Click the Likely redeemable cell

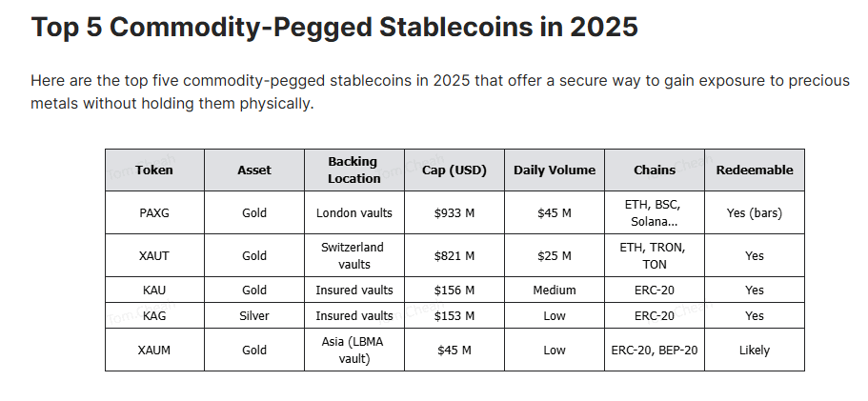click(x=754, y=351)
